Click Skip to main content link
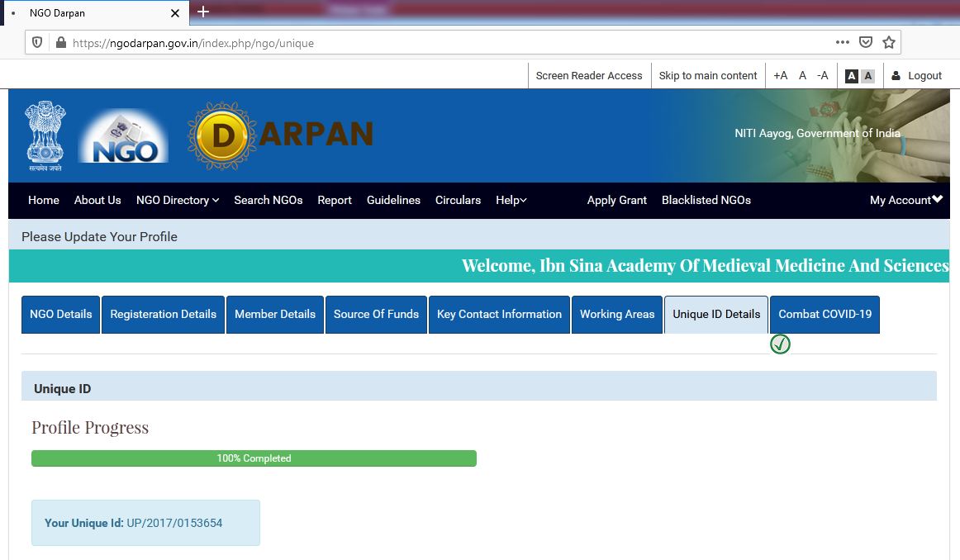 (x=708, y=75)
